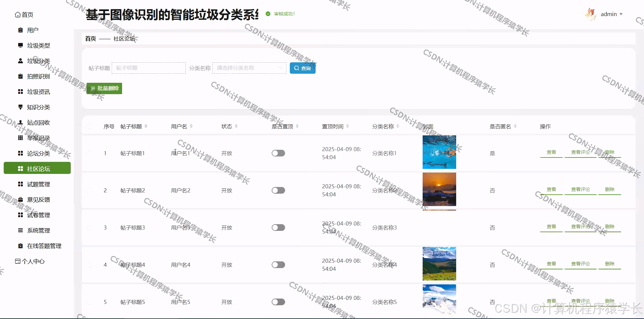Screen dimensions: 644x319
Task: Click 删除 for 帖子标题3
Action: tap(609, 227)
